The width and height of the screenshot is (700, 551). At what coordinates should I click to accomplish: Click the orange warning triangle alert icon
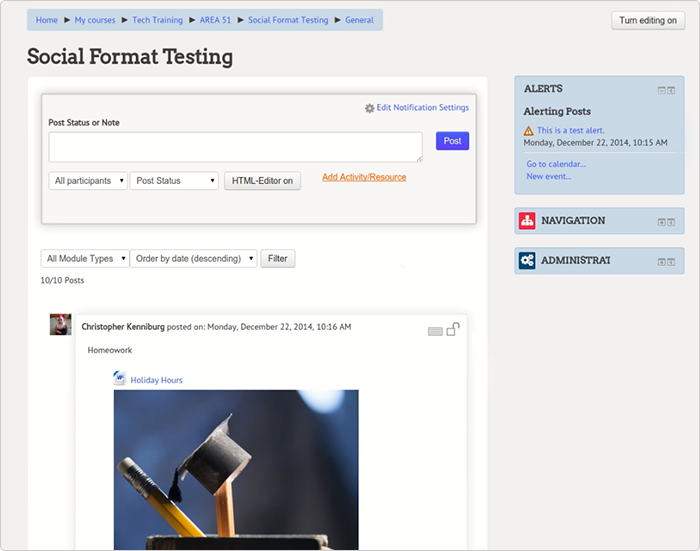(x=528, y=131)
